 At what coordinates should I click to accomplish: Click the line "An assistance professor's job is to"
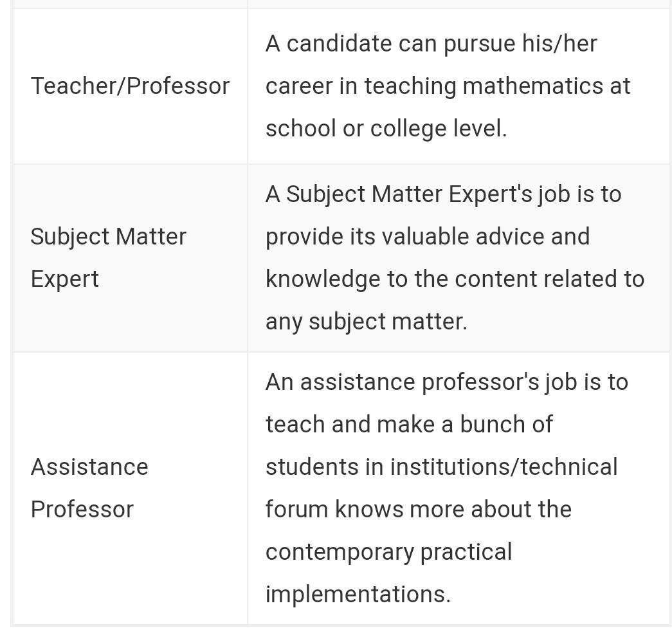[x=446, y=382]
